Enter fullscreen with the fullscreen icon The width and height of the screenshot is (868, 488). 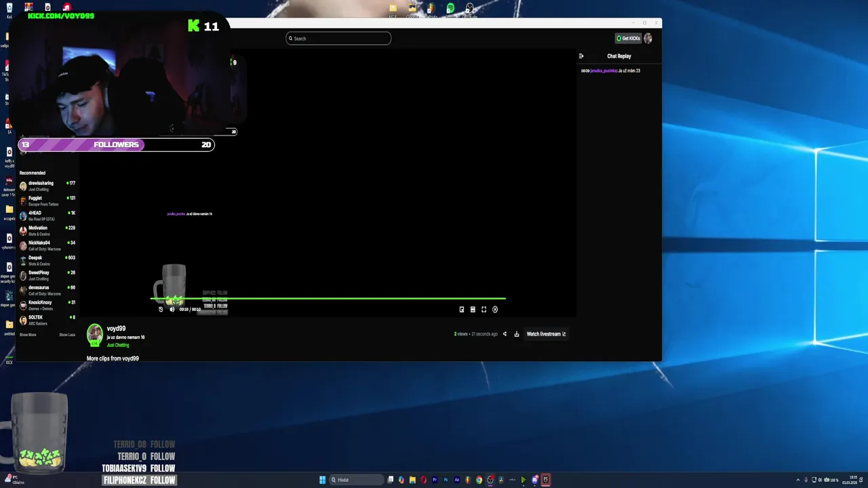point(484,309)
